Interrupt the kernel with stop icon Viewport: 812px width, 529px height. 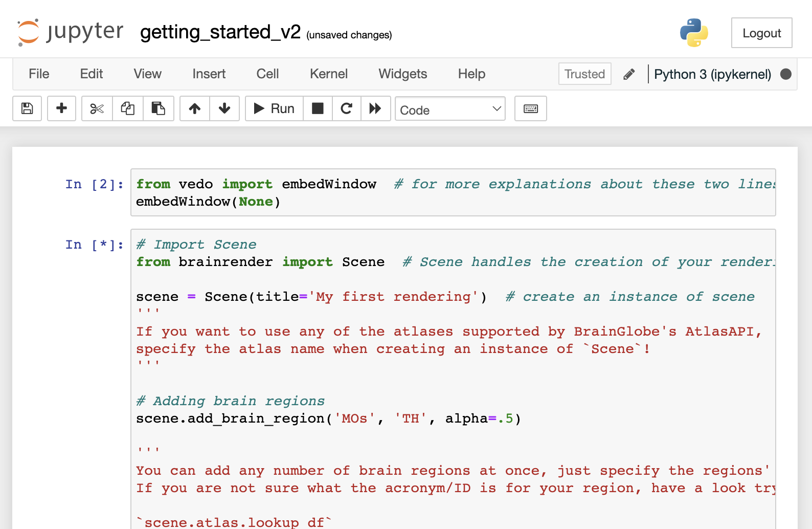[x=318, y=108]
